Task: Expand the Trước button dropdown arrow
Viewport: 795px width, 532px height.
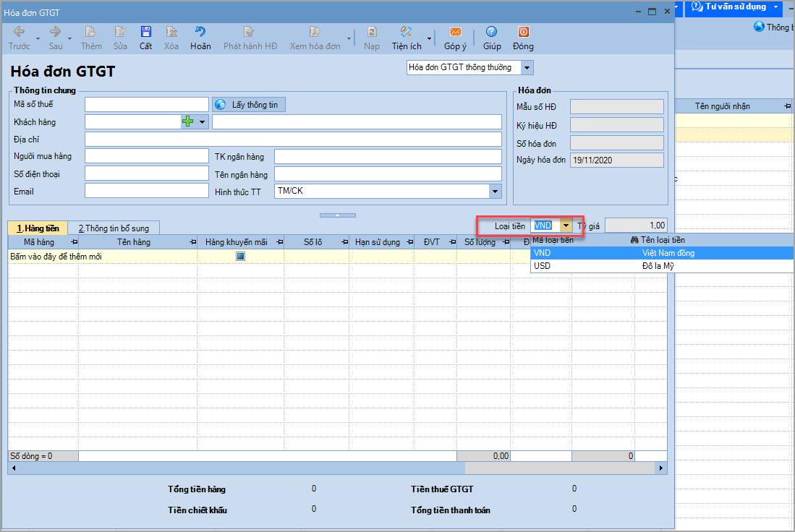Action: click(38, 38)
